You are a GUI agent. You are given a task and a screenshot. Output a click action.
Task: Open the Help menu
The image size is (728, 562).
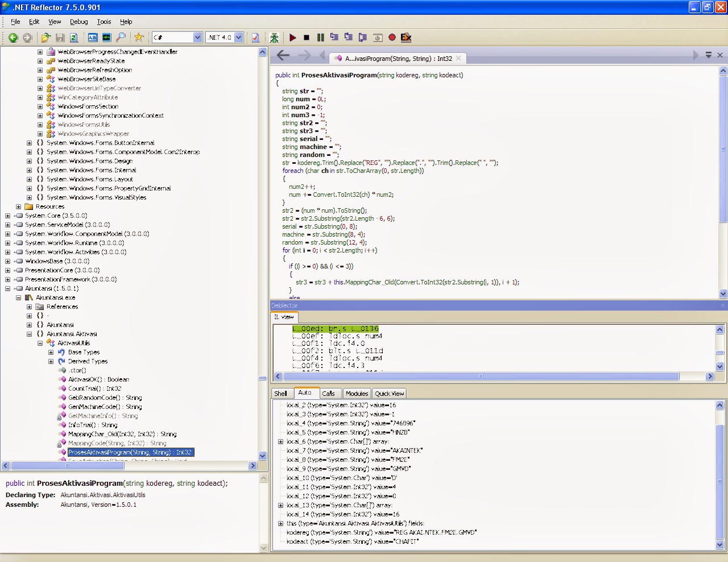pyautogui.click(x=126, y=22)
